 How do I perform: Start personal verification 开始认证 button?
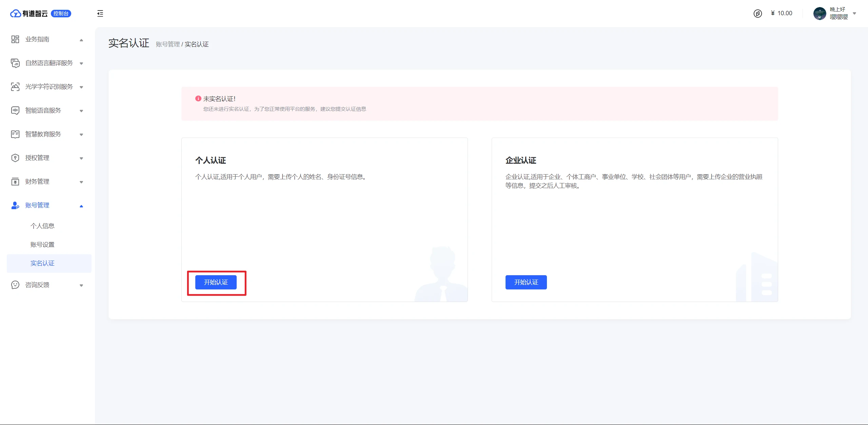[216, 282]
